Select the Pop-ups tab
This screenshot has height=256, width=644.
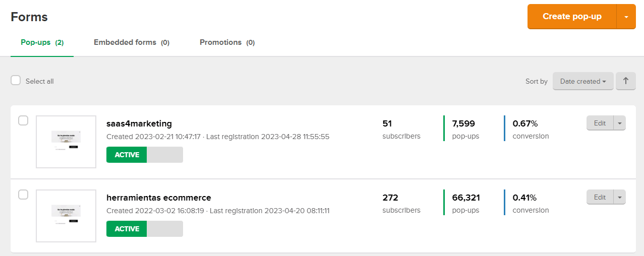point(42,42)
